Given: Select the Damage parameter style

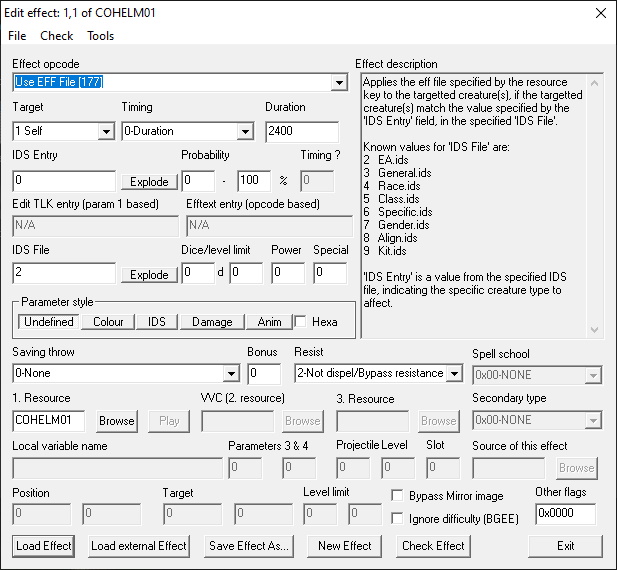Looking at the screenshot, I should [212, 322].
